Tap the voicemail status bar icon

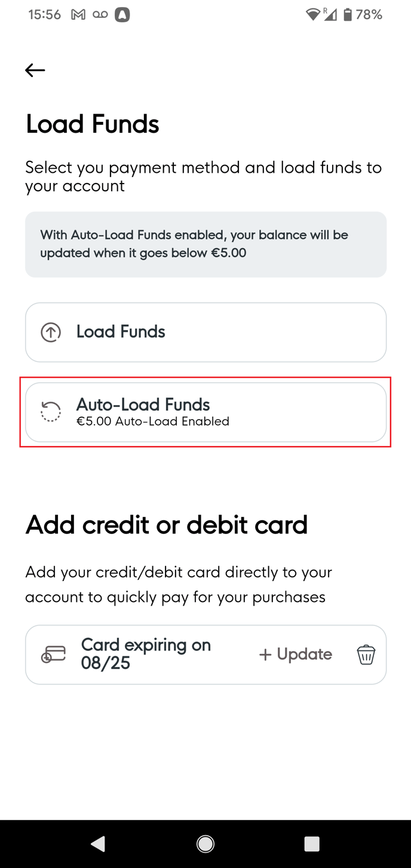[x=100, y=15]
